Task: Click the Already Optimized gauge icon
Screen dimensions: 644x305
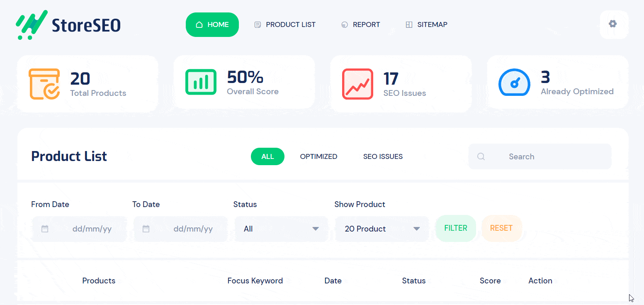Action: point(514,83)
